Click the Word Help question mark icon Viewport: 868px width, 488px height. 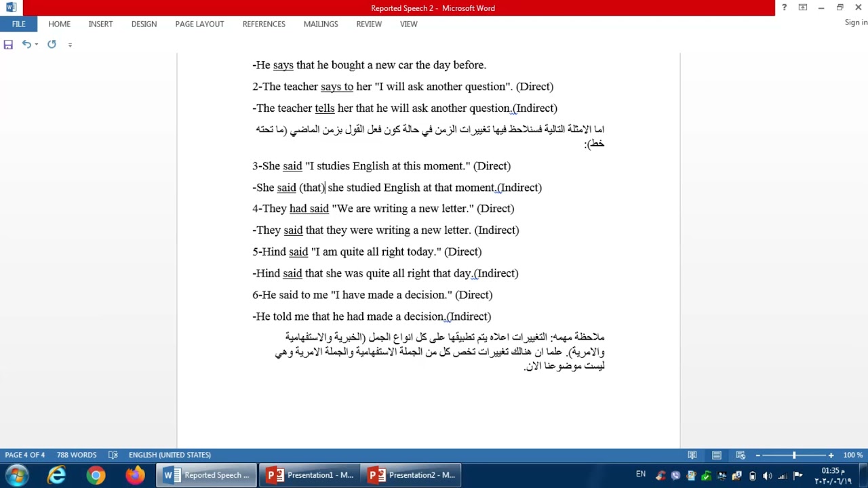click(x=785, y=7)
